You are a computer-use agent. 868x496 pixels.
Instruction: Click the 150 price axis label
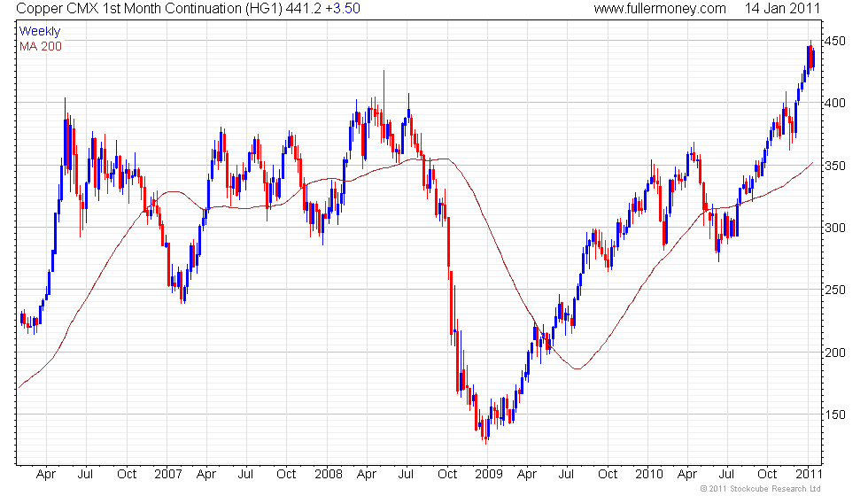tap(834, 415)
